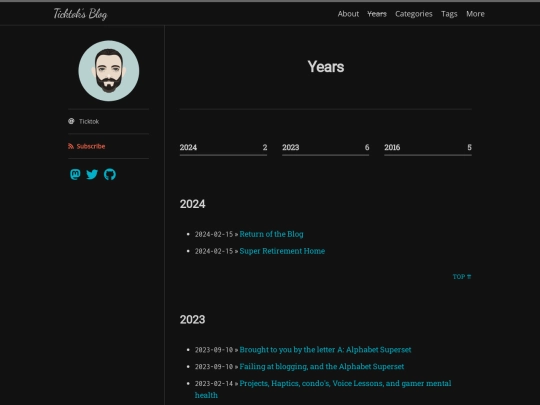Image resolution: width=540 pixels, height=405 pixels.
Task: Open the GitHub octocat icon
Action: (110, 174)
